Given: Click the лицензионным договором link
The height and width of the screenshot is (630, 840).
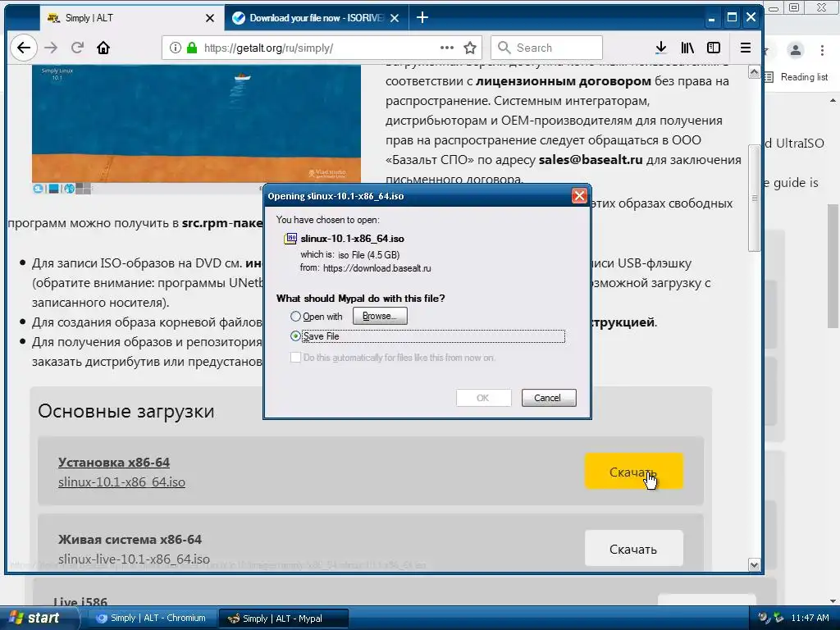Looking at the screenshot, I should click(563, 81).
